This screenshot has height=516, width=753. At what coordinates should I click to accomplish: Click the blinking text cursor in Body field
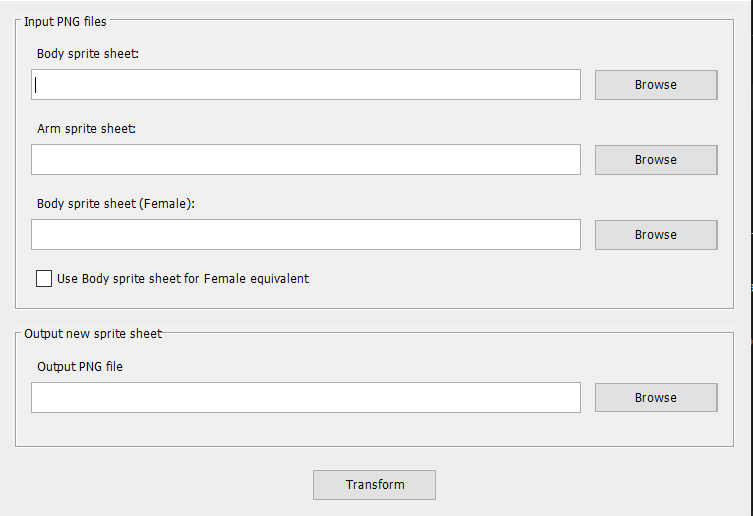[x=36, y=85]
